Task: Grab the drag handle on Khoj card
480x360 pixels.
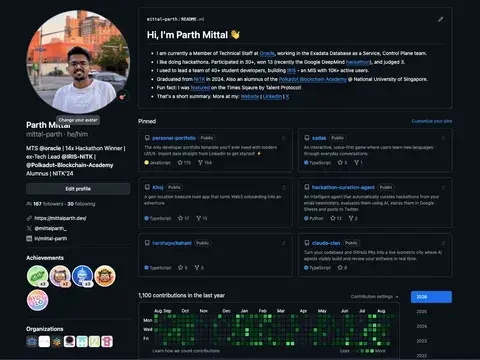Action: 284,187
